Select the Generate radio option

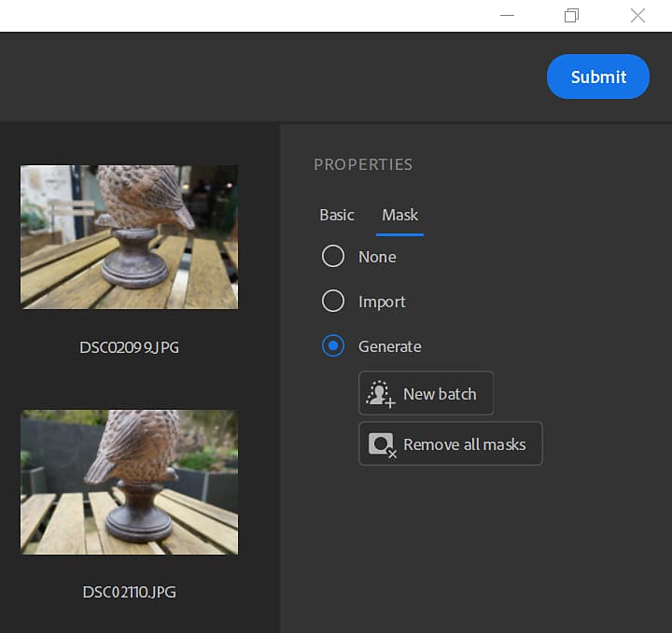pyautogui.click(x=333, y=345)
